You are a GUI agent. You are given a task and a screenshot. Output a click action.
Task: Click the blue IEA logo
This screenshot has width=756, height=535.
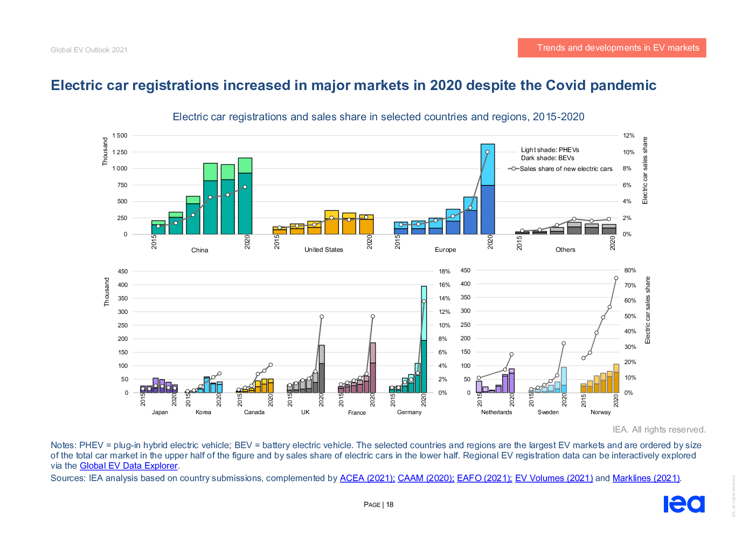684,504
